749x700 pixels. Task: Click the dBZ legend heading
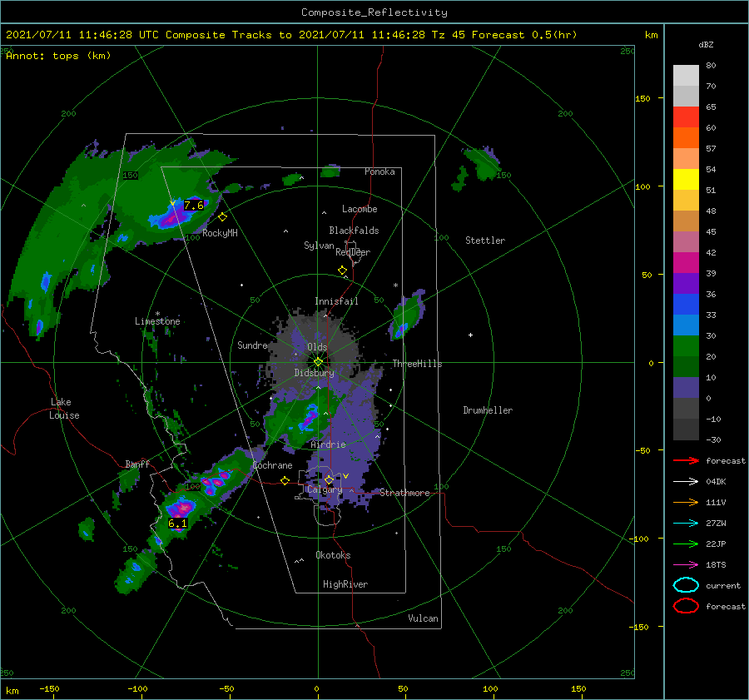coord(706,44)
